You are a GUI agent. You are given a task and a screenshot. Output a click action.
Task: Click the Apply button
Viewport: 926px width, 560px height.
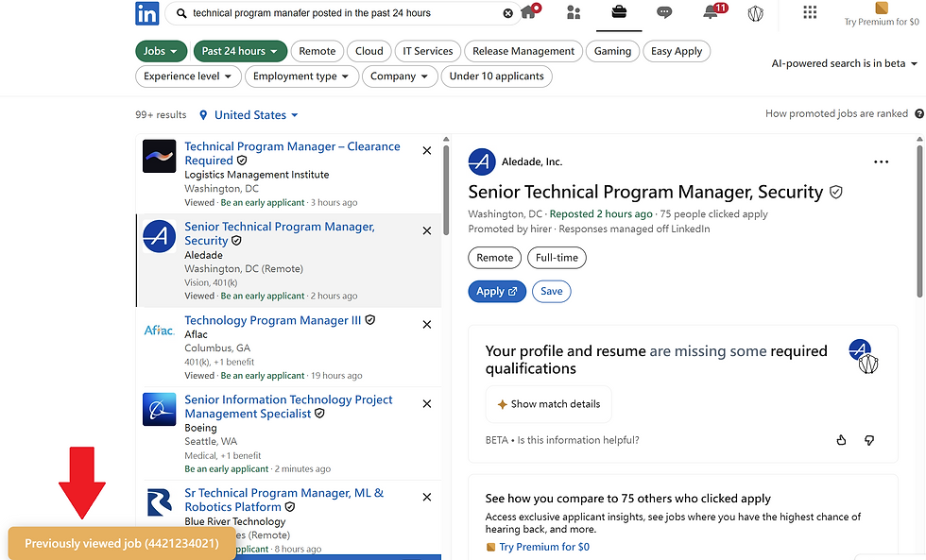tap(497, 292)
